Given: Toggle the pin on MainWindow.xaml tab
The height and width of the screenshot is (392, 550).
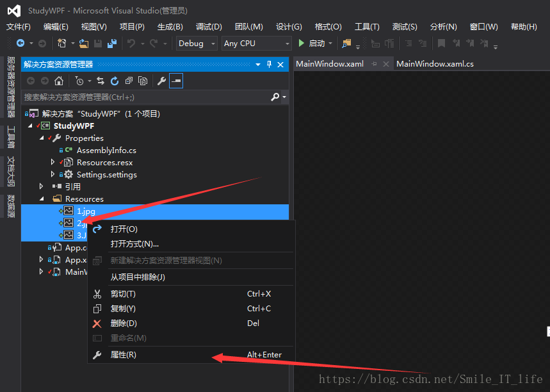Looking at the screenshot, I should point(375,64).
